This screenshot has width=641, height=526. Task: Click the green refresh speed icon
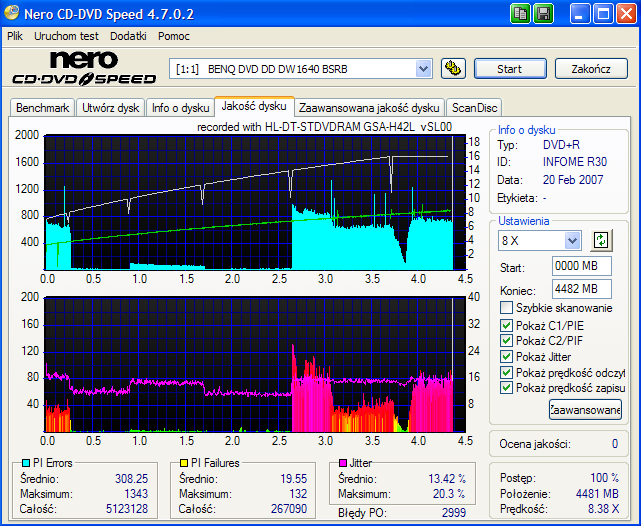coord(601,240)
